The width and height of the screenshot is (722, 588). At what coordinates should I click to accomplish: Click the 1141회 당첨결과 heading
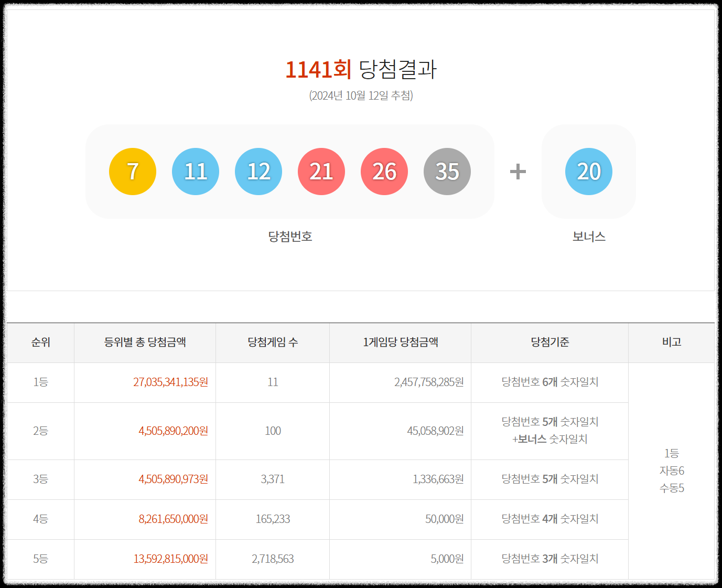(361, 69)
